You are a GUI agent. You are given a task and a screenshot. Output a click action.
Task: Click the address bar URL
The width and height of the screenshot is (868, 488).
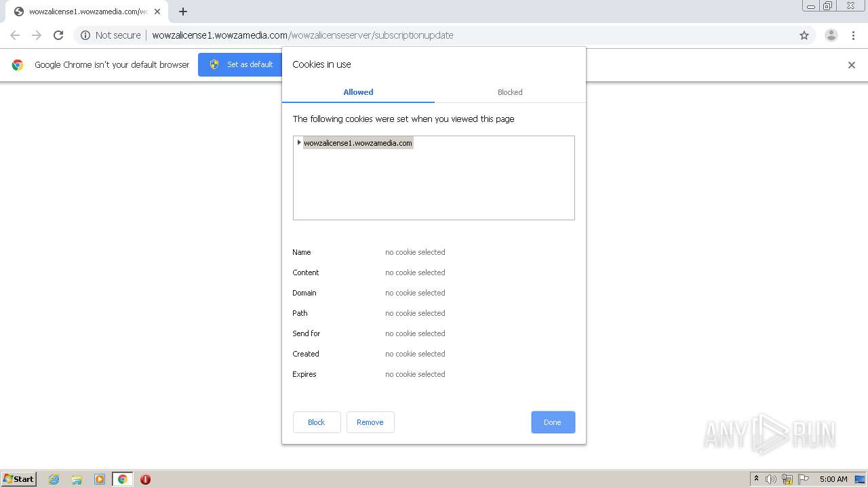point(302,35)
